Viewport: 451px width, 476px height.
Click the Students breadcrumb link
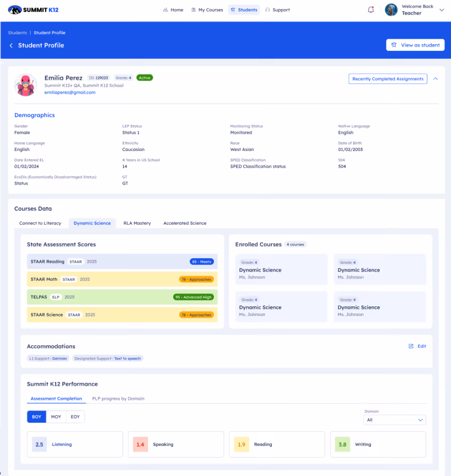(17, 33)
